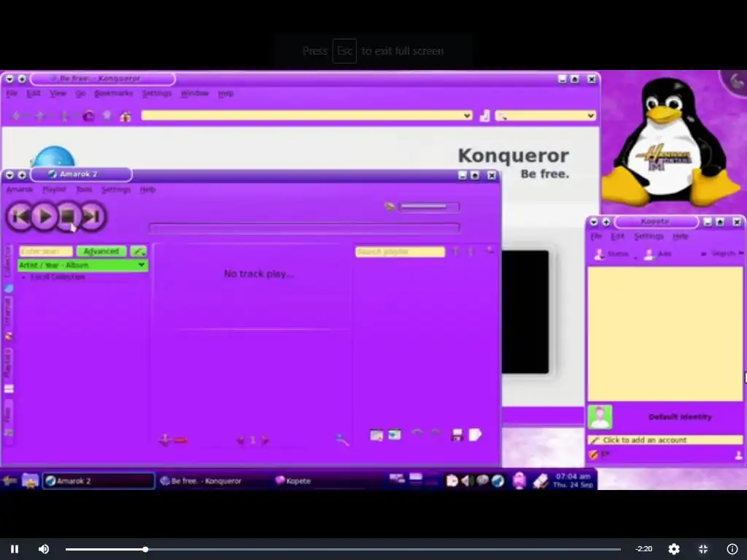Go to previous context applet page
Viewport: 747px width, 560px height.
coord(241,440)
